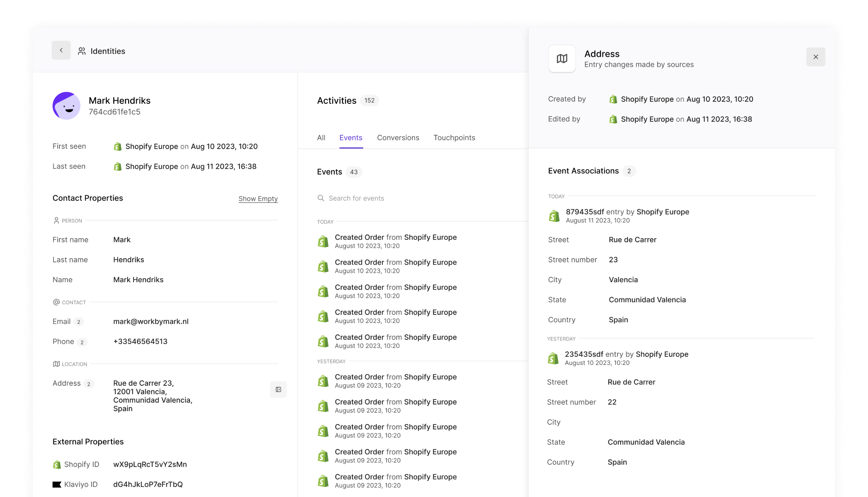Expand the Phone count badge
The height and width of the screenshot is (497, 868).
pyautogui.click(x=82, y=342)
